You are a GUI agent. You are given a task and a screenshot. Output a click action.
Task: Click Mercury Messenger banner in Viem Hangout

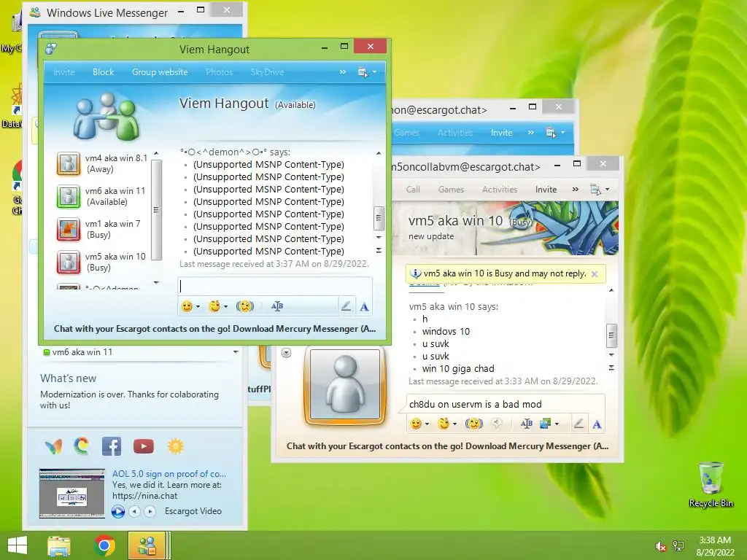[214, 329]
